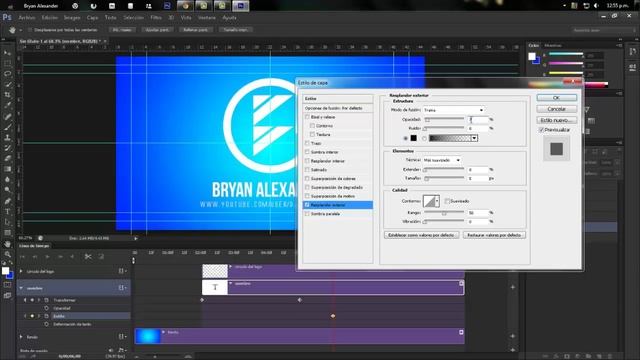This screenshot has height=360, width=640.
Task: Select the Gradient tool
Action: coord(7,169)
